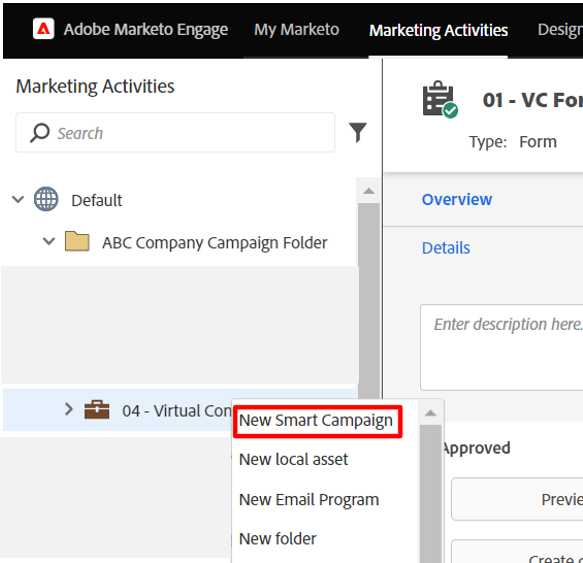Viewport: 583px width, 563px height.
Task: Select ABC Company Campaign Folder in tree
Action: click(215, 243)
